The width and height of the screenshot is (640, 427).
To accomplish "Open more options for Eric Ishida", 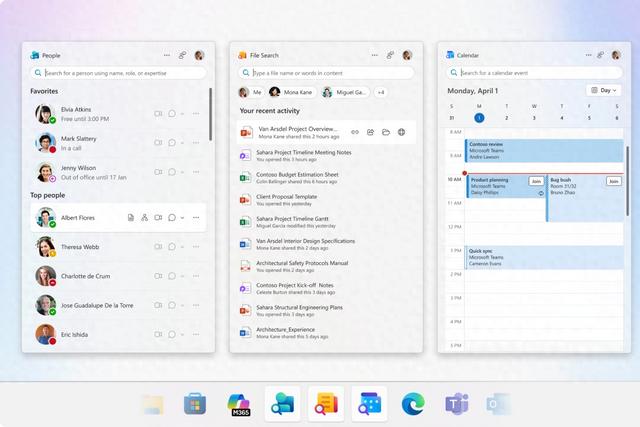I will (x=196, y=334).
